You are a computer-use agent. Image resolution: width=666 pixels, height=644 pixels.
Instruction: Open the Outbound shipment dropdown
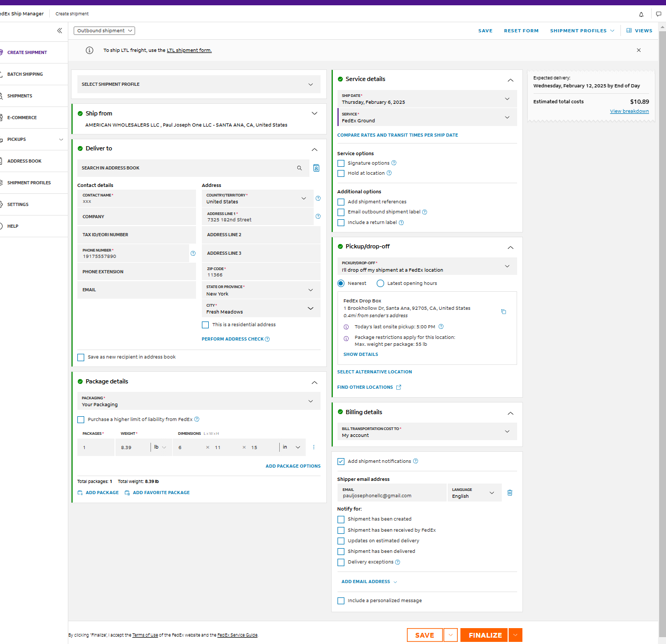(x=104, y=31)
